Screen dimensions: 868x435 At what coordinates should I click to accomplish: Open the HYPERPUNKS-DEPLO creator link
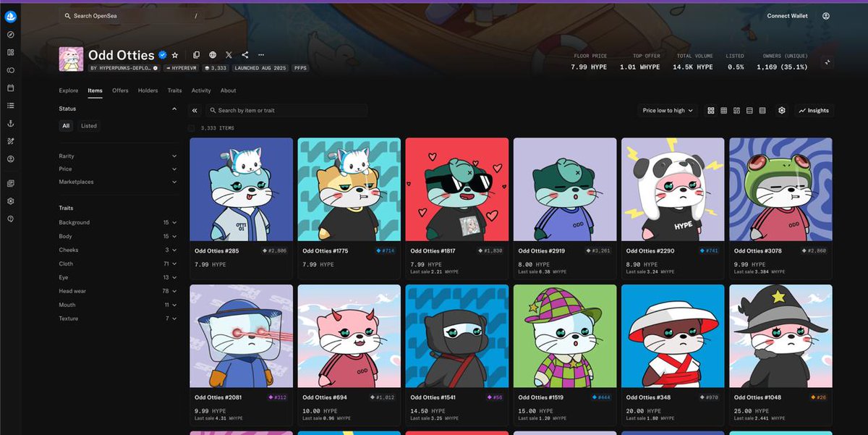(124, 68)
